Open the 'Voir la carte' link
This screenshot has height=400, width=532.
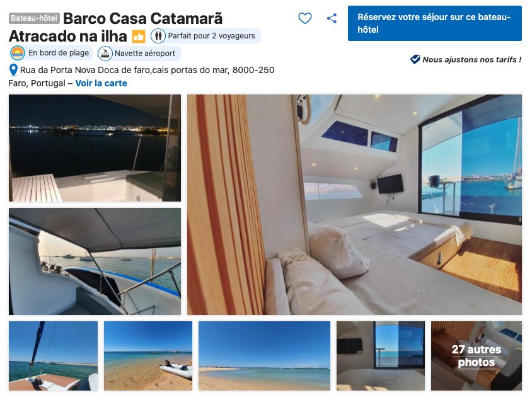click(101, 83)
